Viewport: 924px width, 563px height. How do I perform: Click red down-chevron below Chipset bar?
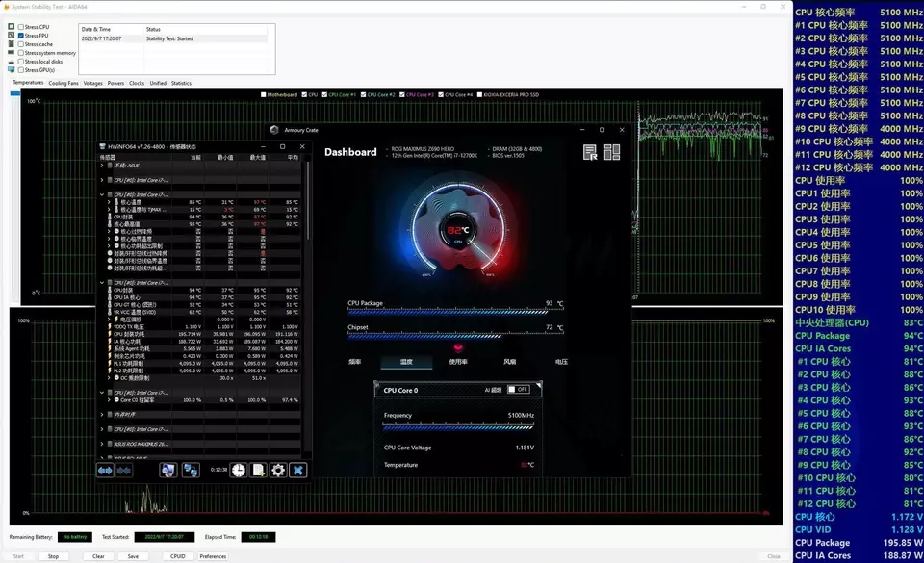(458, 348)
